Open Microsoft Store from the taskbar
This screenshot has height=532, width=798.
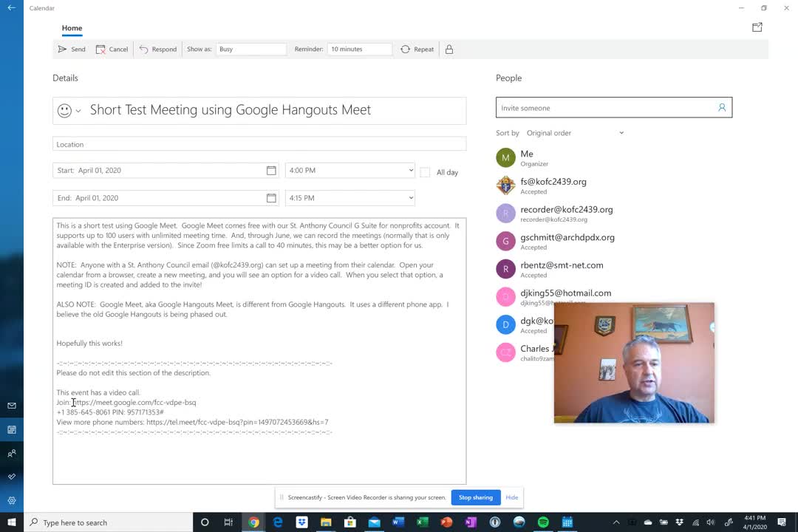click(350, 522)
